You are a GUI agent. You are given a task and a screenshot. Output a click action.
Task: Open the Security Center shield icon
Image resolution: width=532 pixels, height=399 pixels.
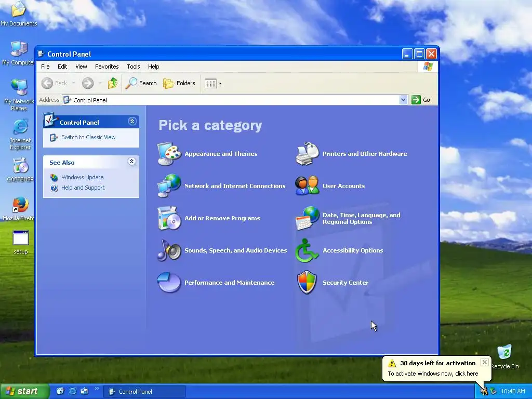click(x=307, y=282)
